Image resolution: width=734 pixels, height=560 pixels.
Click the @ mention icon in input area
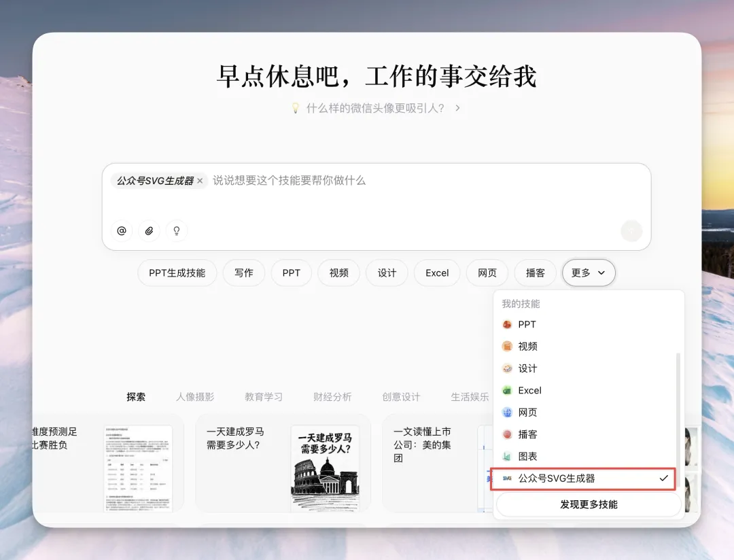point(121,230)
